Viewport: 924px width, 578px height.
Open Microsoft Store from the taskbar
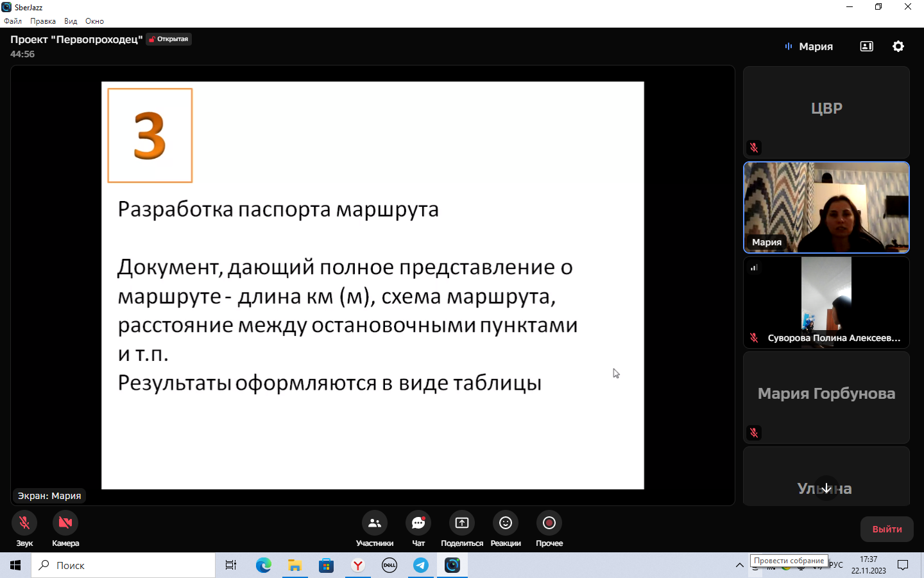326,565
